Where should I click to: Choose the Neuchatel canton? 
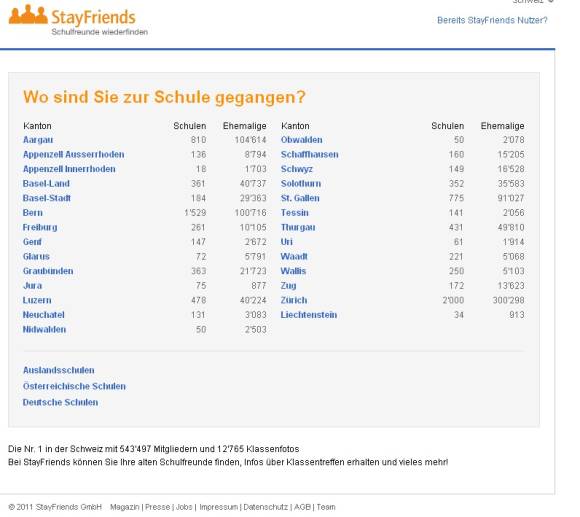point(44,315)
